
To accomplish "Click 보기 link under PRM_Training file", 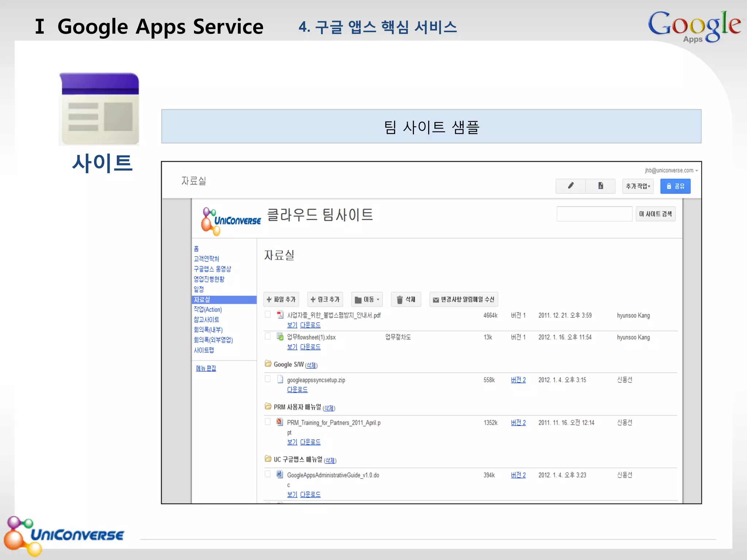I will click(292, 442).
